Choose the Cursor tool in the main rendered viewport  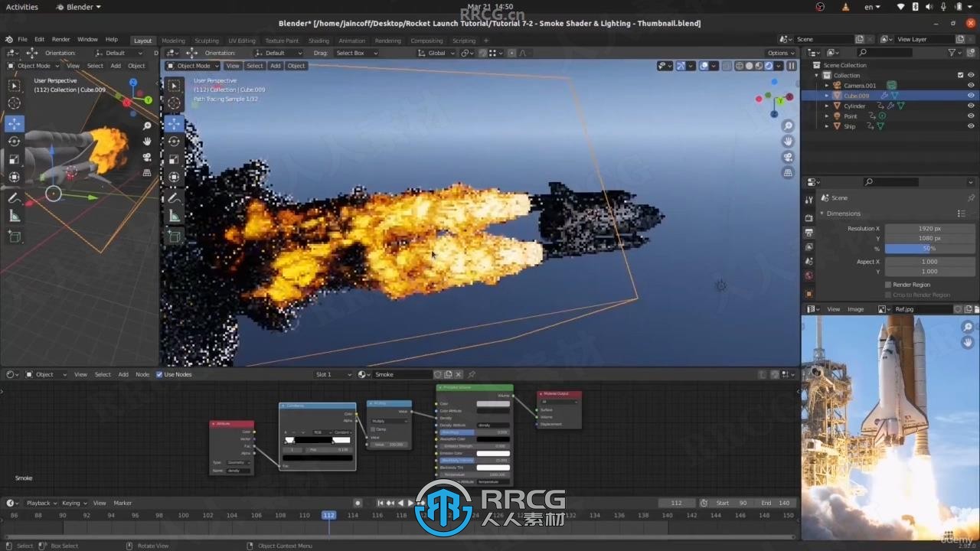(175, 103)
